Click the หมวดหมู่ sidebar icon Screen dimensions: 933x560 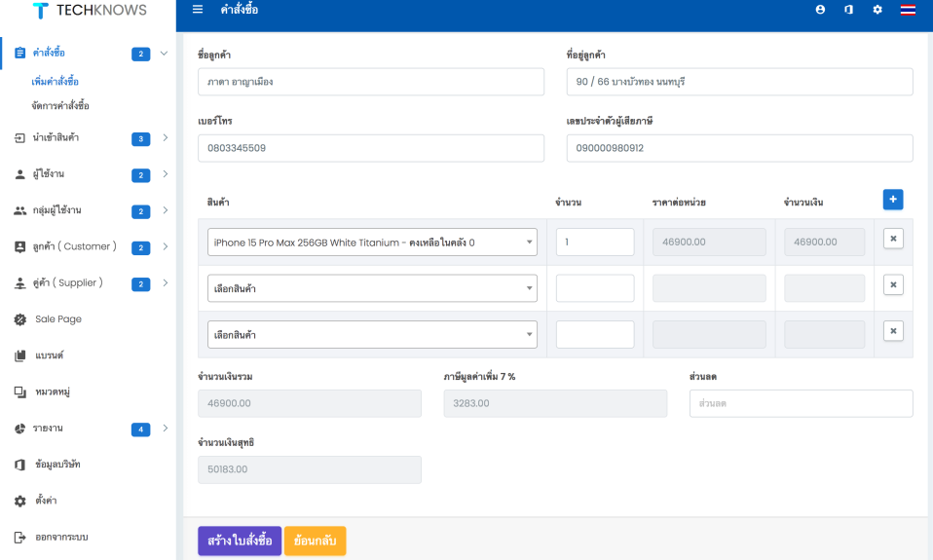pos(19,392)
